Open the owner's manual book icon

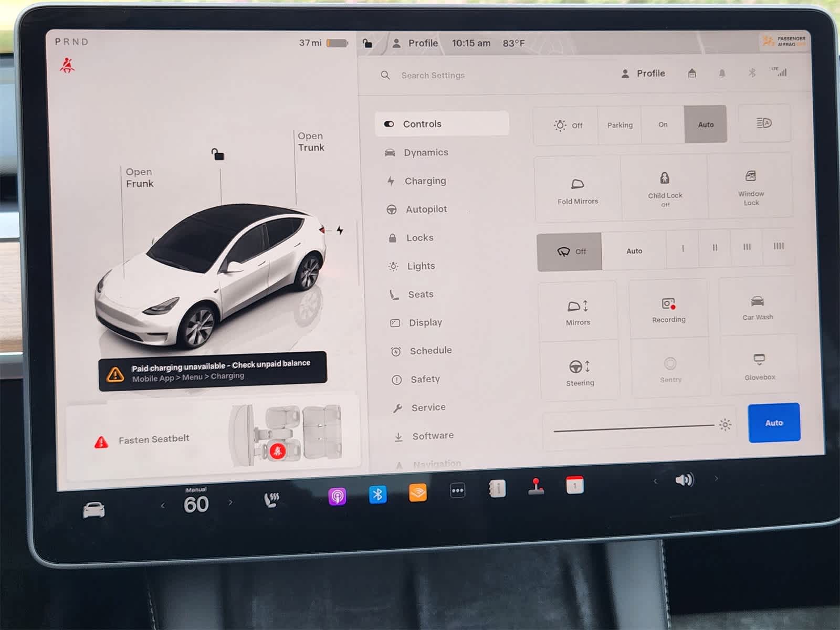point(497,489)
